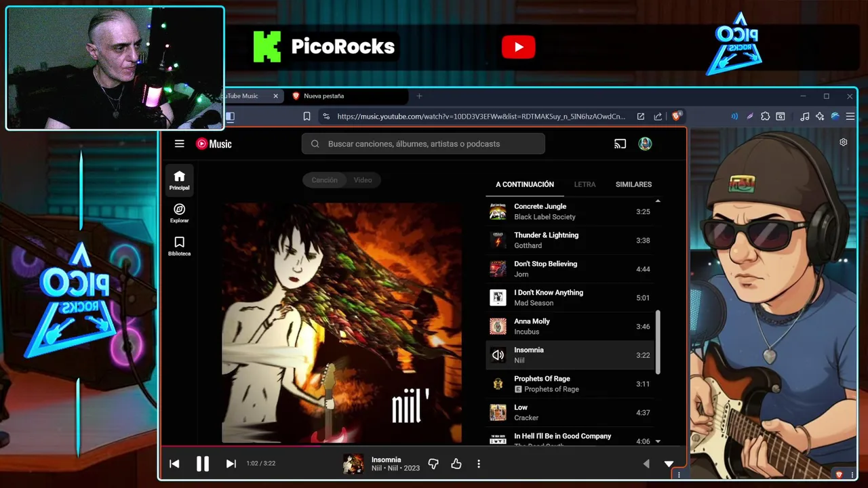Play Anna Molly by Incubus
This screenshot has height=488, width=868.
(570, 326)
